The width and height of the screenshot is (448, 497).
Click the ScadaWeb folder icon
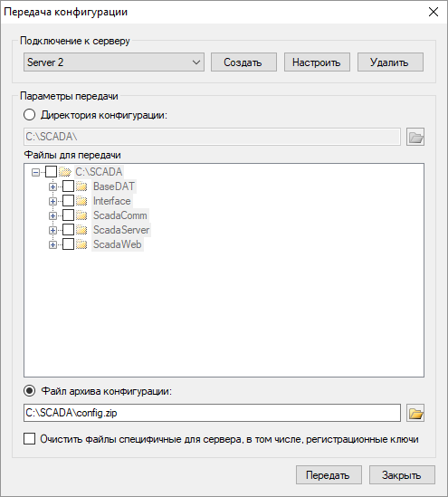point(81,244)
